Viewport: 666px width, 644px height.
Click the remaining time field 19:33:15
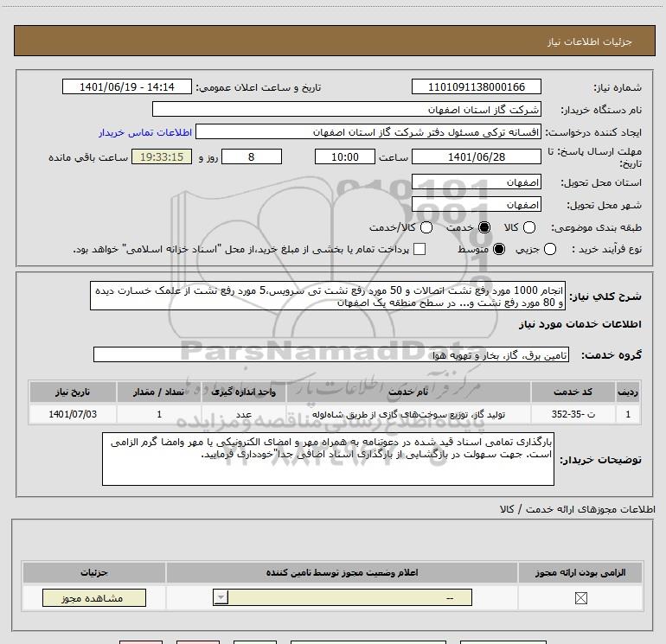[x=162, y=156]
